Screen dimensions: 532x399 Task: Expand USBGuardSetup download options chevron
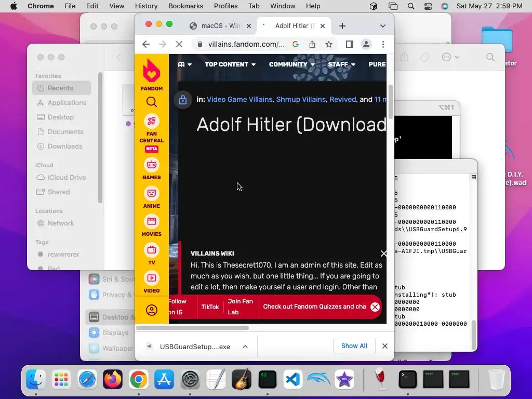coord(245,347)
